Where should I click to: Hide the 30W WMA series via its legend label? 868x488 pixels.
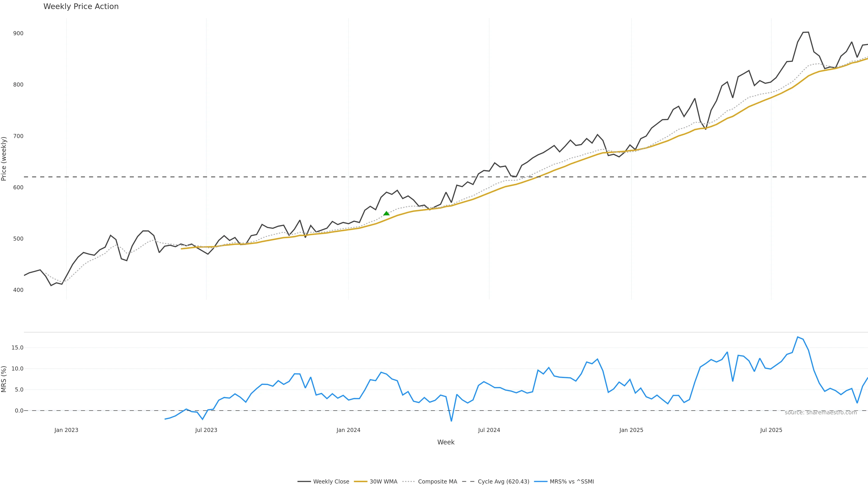383,482
